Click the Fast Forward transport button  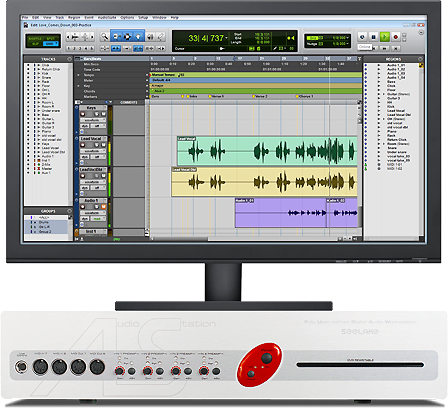384,48
